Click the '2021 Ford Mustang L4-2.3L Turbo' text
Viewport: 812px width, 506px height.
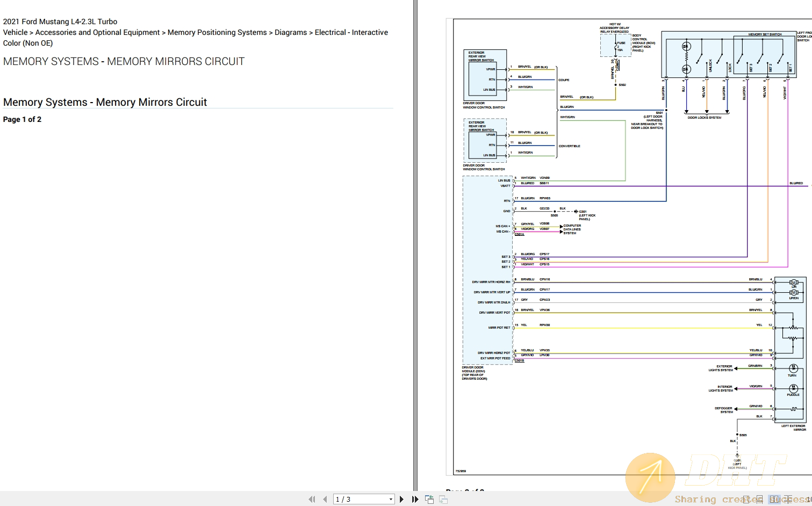60,21
